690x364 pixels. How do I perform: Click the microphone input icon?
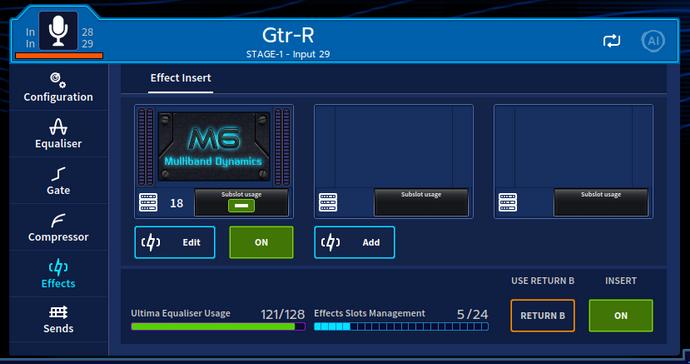pyautogui.click(x=58, y=31)
